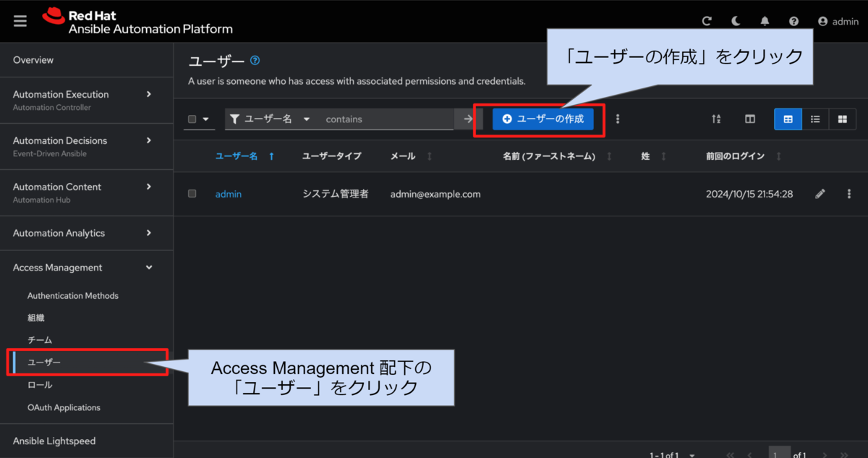Click the filter apply arrow button
868x458 pixels.
(467, 119)
